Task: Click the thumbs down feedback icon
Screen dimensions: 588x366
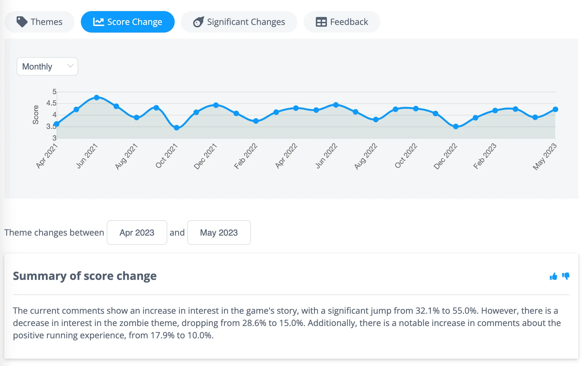Action: (566, 276)
